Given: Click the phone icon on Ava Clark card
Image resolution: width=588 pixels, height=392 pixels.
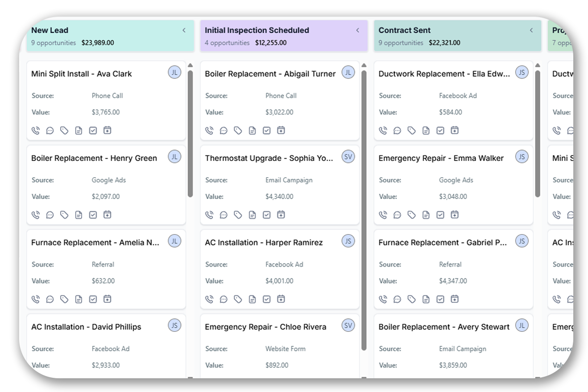Looking at the screenshot, I should pyautogui.click(x=35, y=130).
